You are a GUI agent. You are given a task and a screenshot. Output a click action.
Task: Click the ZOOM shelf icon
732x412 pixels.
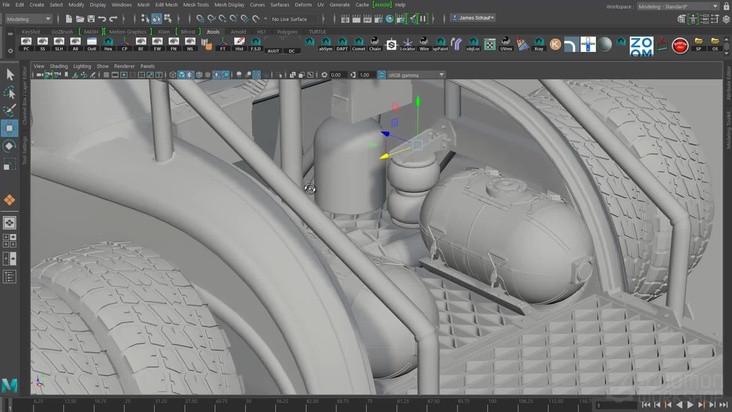click(641, 46)
